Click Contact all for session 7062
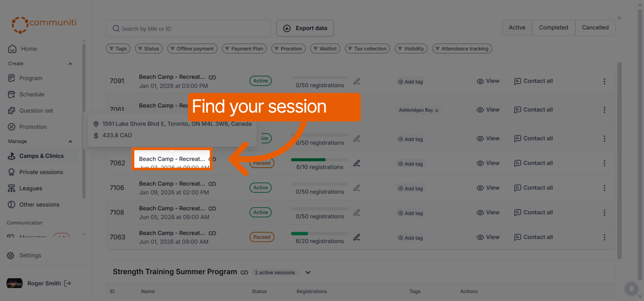The image size is (644, 301). [x=533, y=163]
